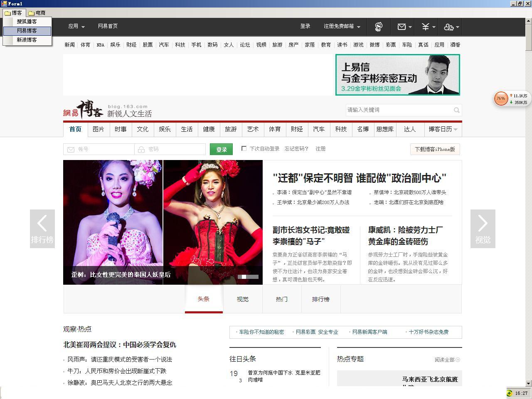This screenshot has width=532, height=399.
Task: Open the 电商 folder menu
Action: tap(37, 13)
